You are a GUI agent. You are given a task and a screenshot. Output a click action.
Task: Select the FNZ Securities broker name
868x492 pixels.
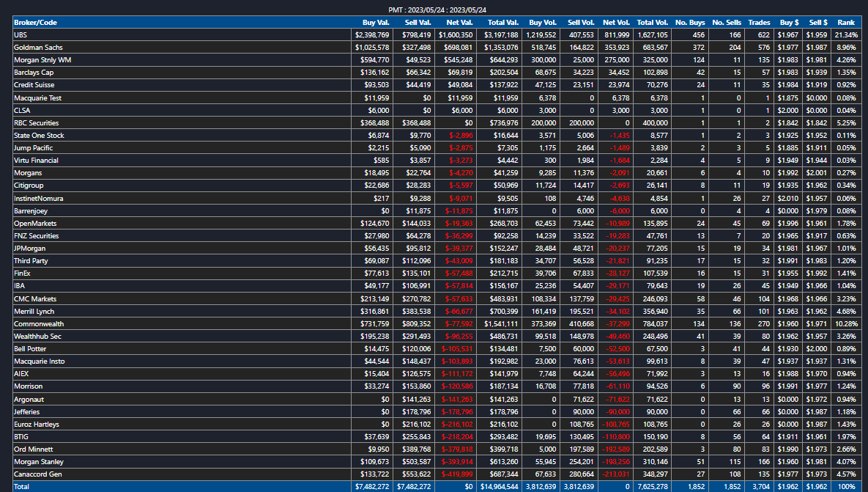coord(37,235)
